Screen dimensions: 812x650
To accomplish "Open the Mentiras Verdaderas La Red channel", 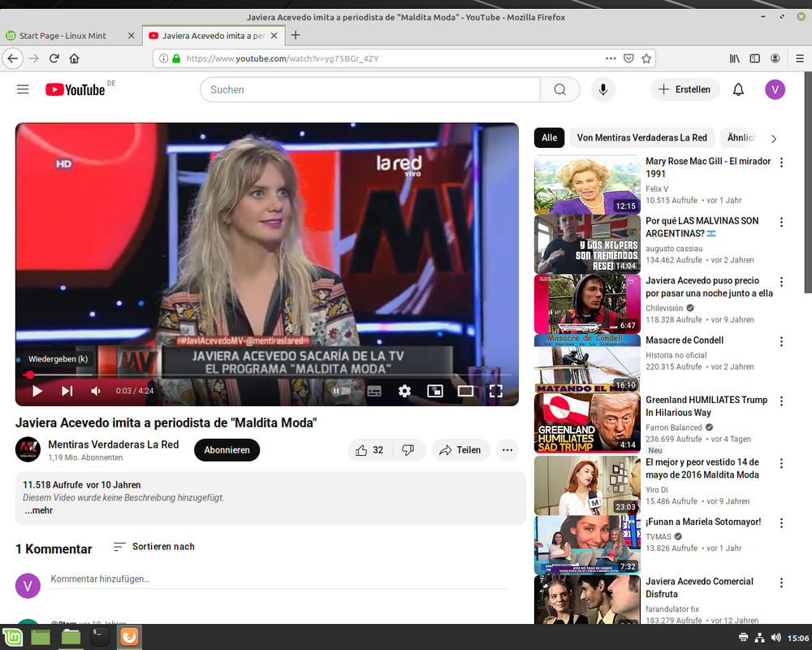I will 114,444.
